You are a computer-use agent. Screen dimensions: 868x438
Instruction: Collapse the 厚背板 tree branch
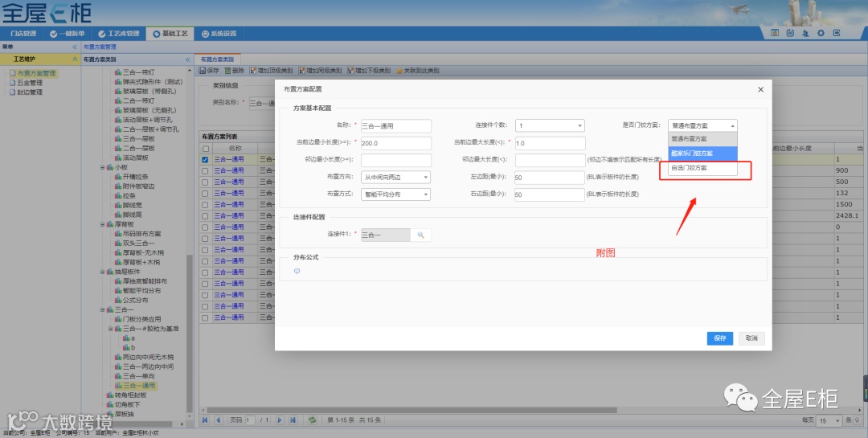(102, 224)
